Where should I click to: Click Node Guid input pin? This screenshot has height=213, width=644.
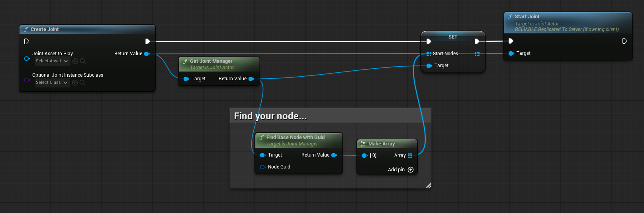point(262,167)
